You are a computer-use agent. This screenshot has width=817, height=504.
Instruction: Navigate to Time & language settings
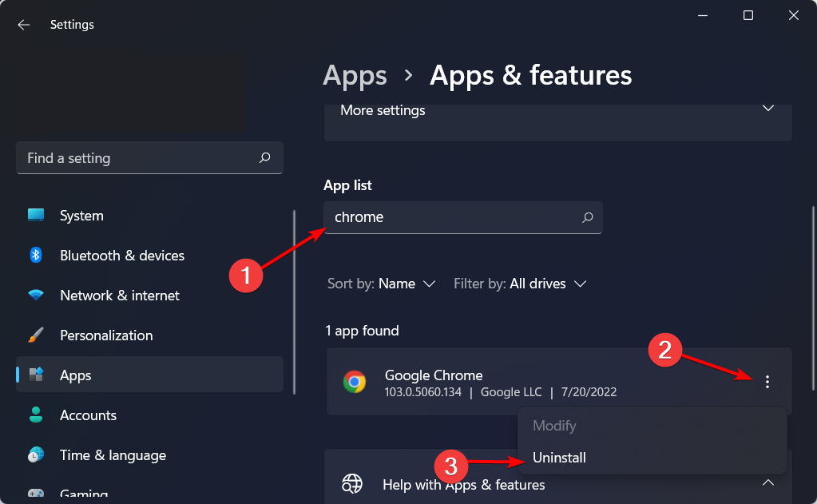(x=149, y=455)
